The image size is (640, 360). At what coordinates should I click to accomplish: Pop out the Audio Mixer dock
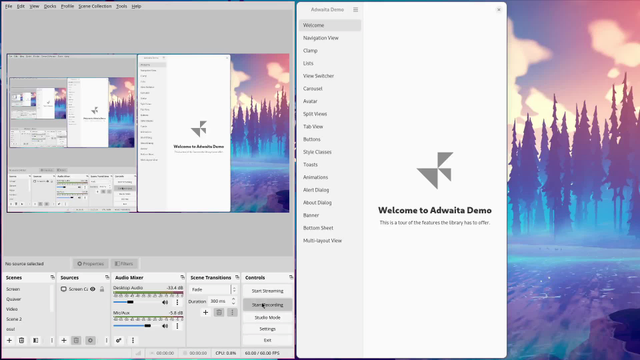182,277
